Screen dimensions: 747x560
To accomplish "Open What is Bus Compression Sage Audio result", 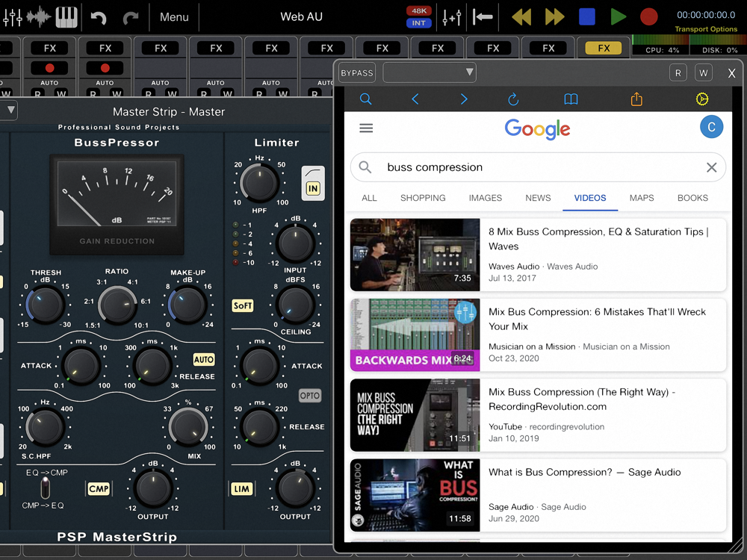I will point(538,495).
